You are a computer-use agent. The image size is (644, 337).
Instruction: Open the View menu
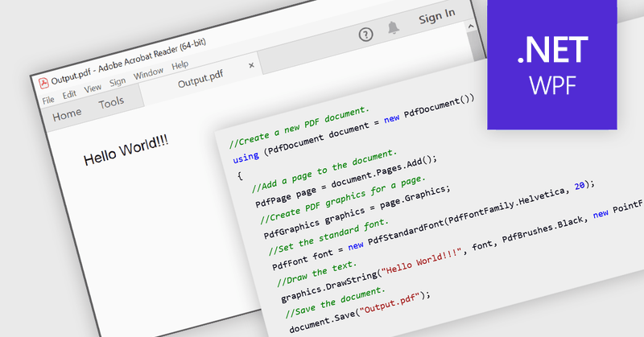(x=93, y=88)
